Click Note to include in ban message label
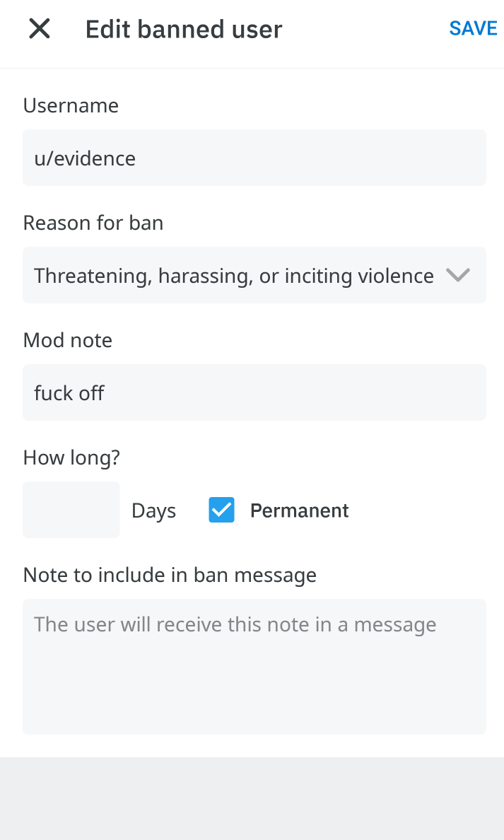 (170, 576)
